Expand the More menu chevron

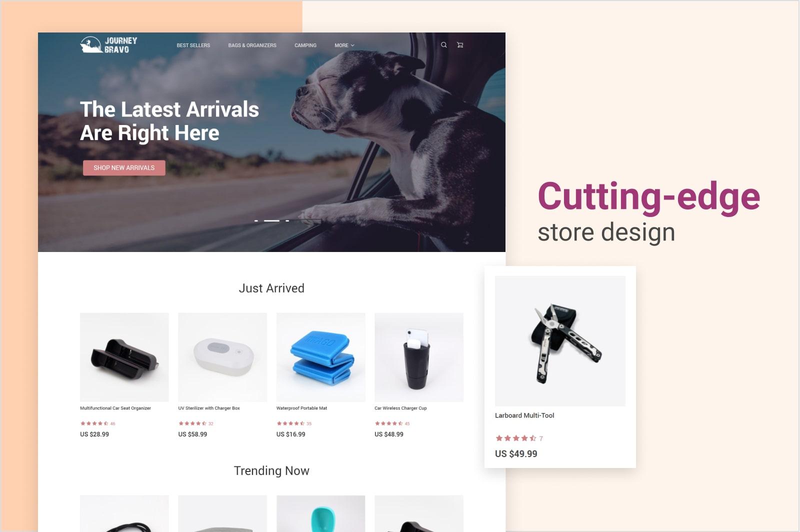click(352, 45)
